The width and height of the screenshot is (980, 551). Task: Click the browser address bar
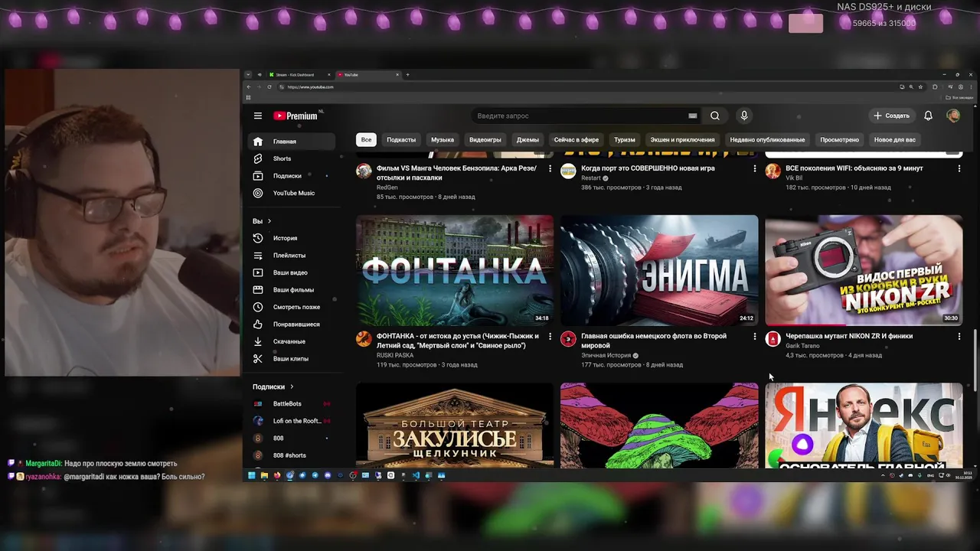coord(590,86)
